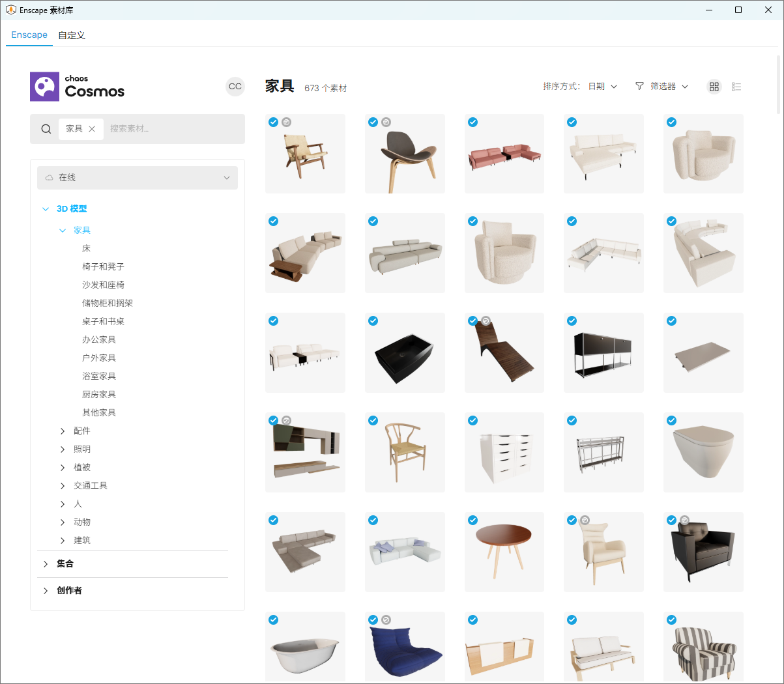This screenshot has width=784, height=684.
Task: Click the Chaos Cosmos logo
Action: (78, 87)
